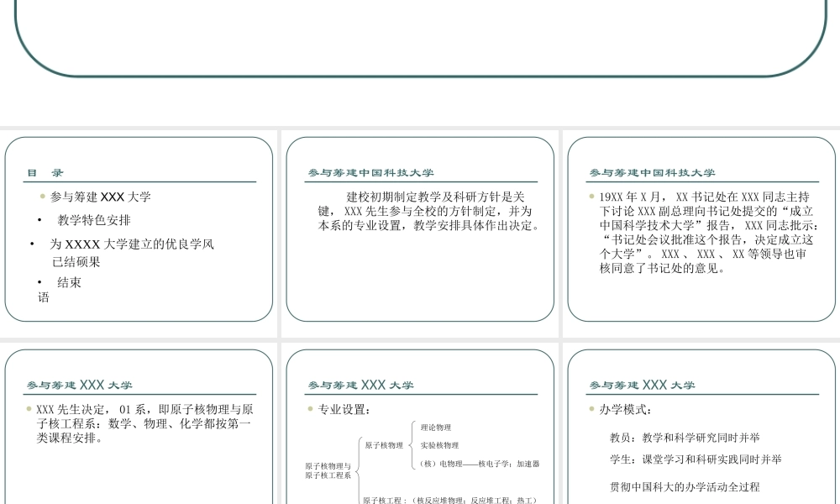The width and height of the screenshot is (840, 504).
Task: Click the 参与筹建中国科技大学 title heading
Action: (x=372, y=172)
